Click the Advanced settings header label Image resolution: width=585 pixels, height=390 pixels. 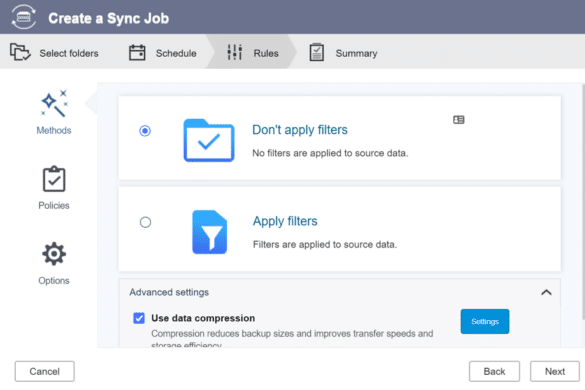point(169,292)
